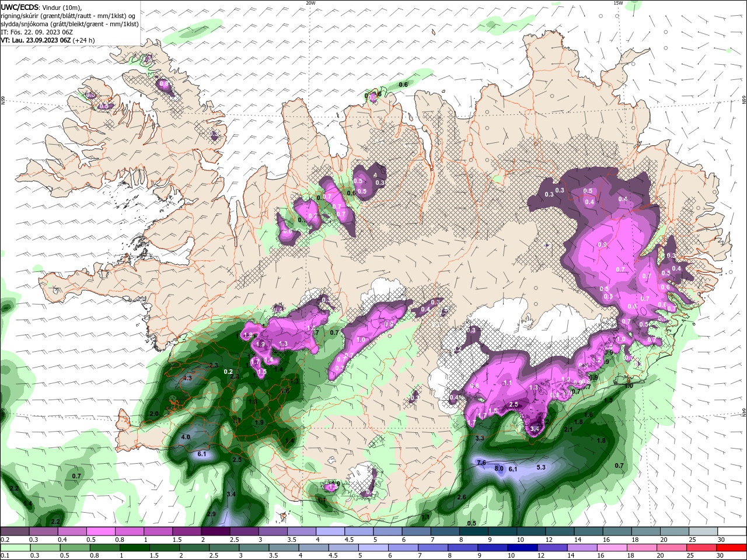Click the light violet 14 rain legend swatch
The image size is (747, 560).
[x=582, y=548]
